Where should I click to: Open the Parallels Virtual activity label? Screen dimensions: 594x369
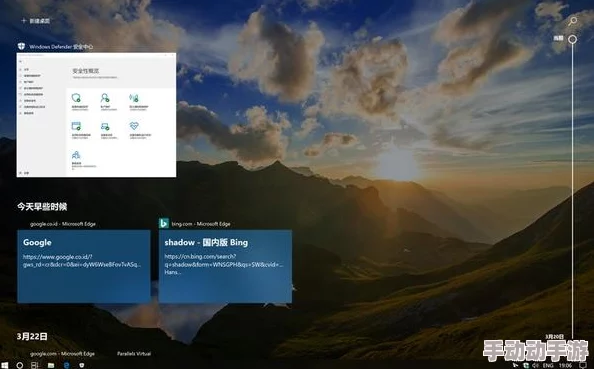(x=134, y=354)
